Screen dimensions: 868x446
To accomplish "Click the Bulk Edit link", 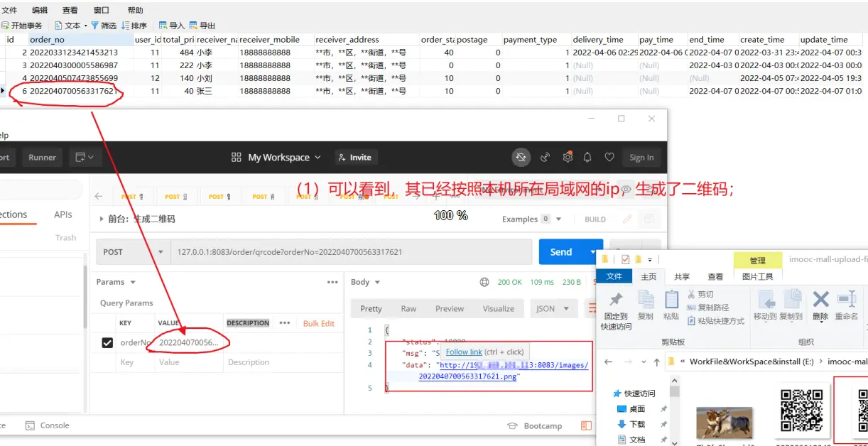I will (318, 323).
